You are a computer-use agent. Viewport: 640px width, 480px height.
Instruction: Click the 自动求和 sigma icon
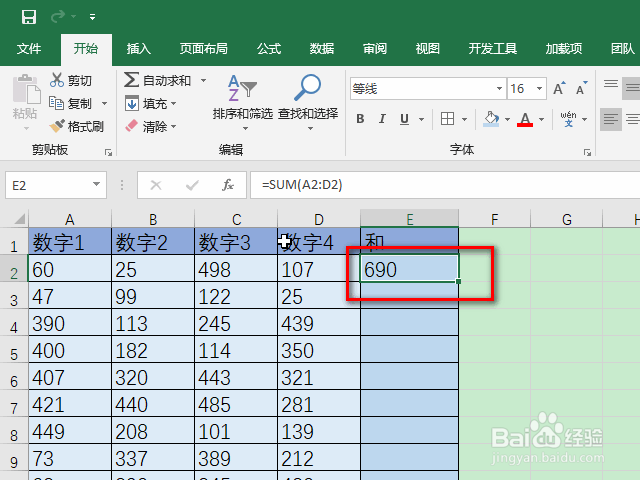click(131, 80)
